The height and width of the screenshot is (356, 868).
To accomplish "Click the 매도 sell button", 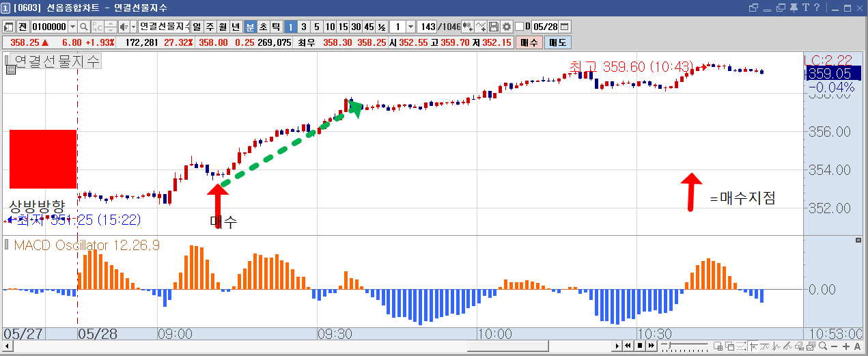I will click(558, 42).
